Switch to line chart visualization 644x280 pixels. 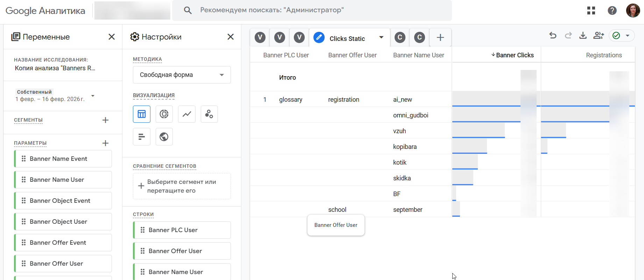[187, 114]
